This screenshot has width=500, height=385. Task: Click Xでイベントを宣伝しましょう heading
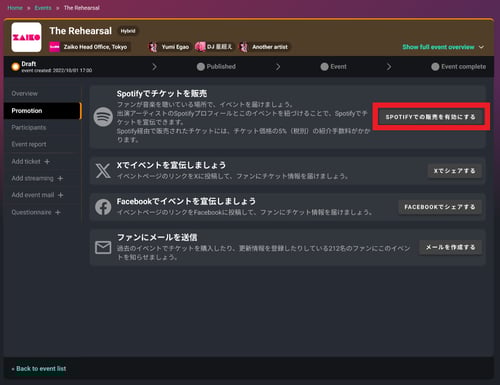tap(171, 165)
